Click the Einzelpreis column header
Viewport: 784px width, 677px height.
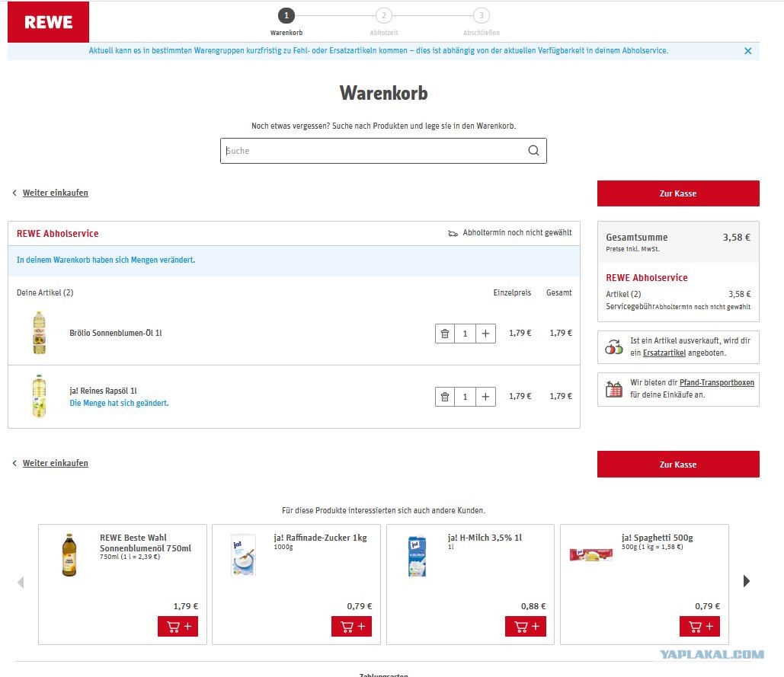tap(512, 292)
